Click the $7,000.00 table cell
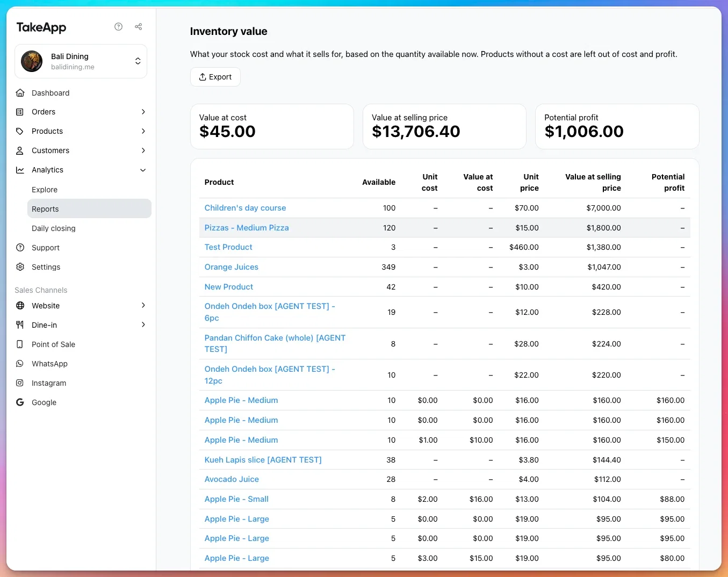728x577 pixels. [x=603, y=208]
